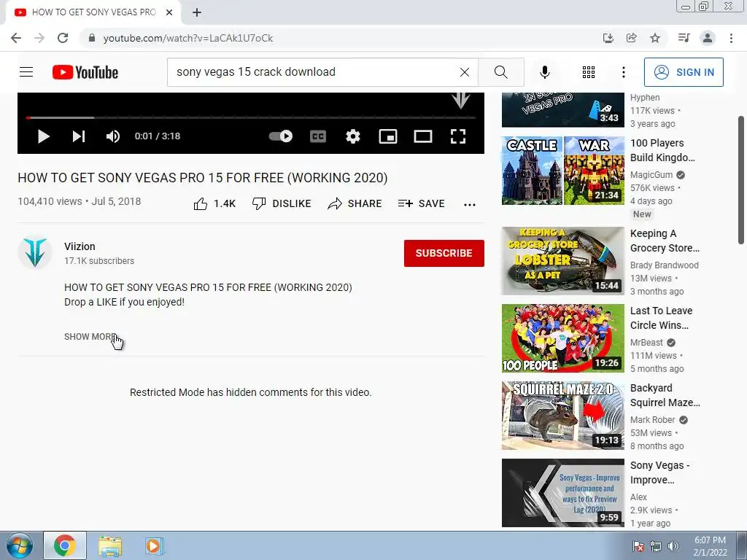The height and width of the screenshot is (560, 747).
Task: Open video player settings gear
Action: (353, 136)
